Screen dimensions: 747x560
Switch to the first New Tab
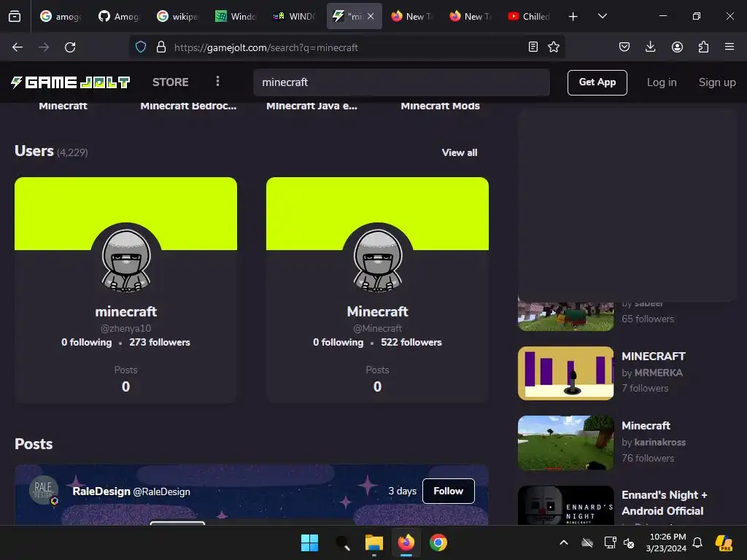[x=412, y=16]
